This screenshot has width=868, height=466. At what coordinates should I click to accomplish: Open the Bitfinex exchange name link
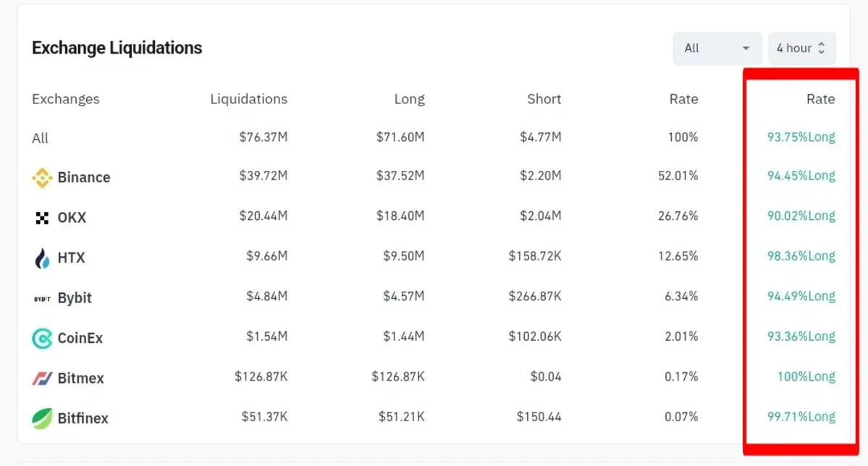click(83, 418)
